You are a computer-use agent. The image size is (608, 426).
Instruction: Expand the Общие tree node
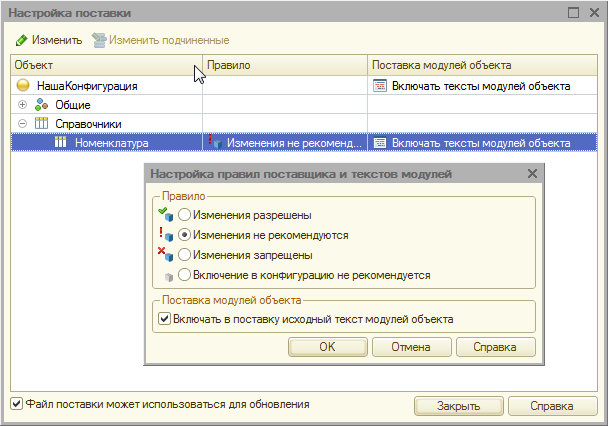click(x=22, y=104)
